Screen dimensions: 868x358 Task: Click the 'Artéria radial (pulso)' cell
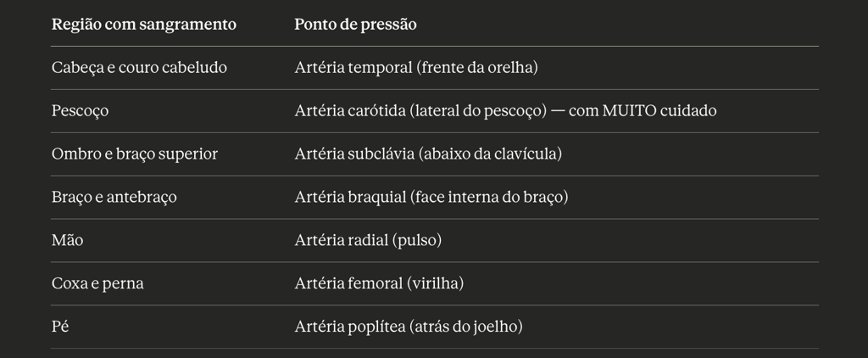pyautogui.click(x=368, y=241)
